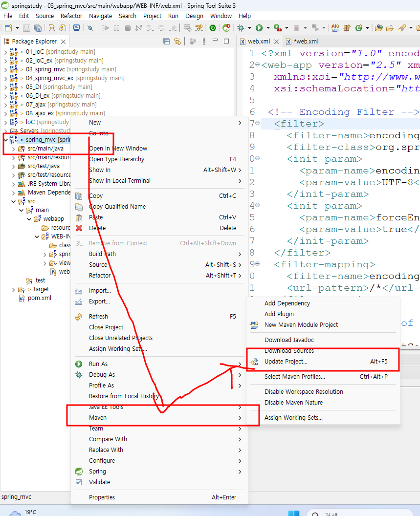The height and width of the screenshot is (516, 420).
Task: Click the Windows Start button in taskbar
Action: (293, 513)
